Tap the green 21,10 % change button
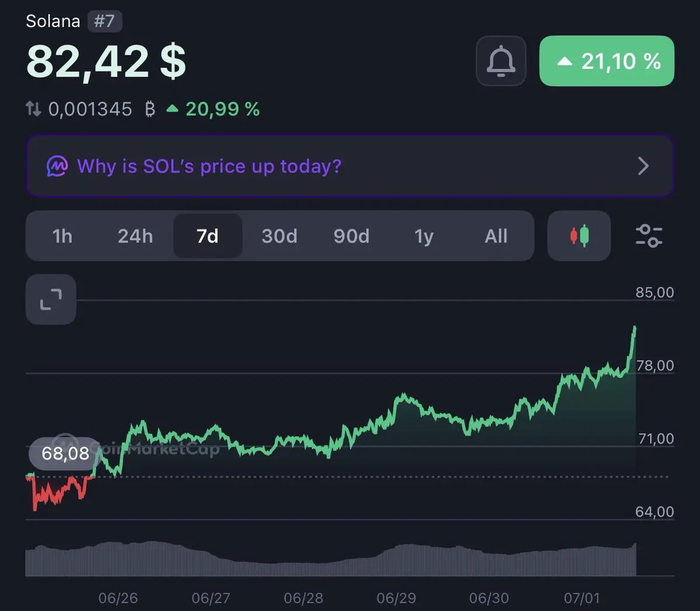This screenshot has height=611, width=700. pos(607,61)
